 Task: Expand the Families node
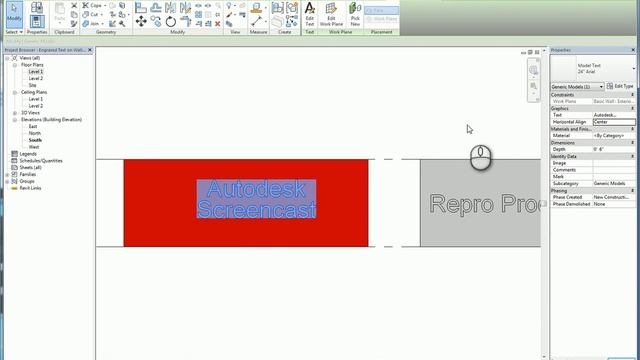(x=7, y=175)
